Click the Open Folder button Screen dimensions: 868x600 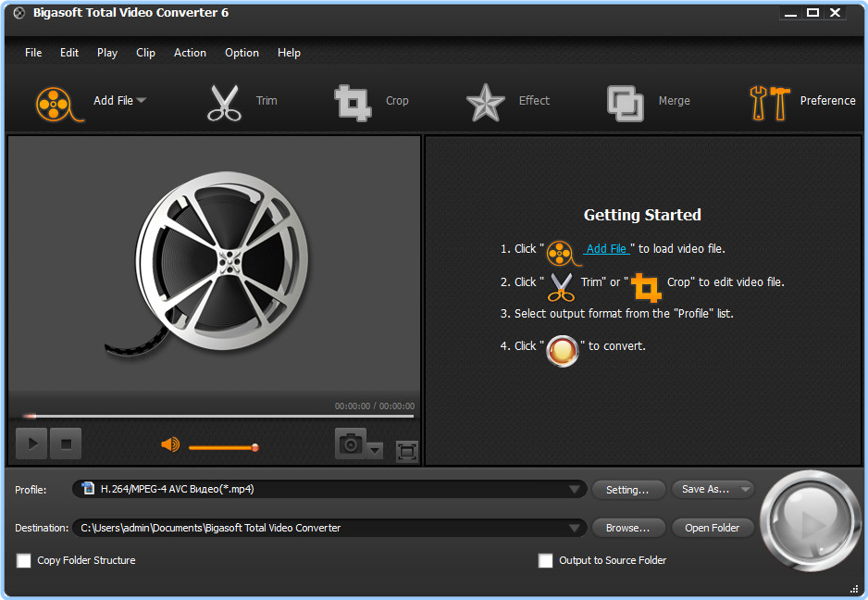[713, 528]
